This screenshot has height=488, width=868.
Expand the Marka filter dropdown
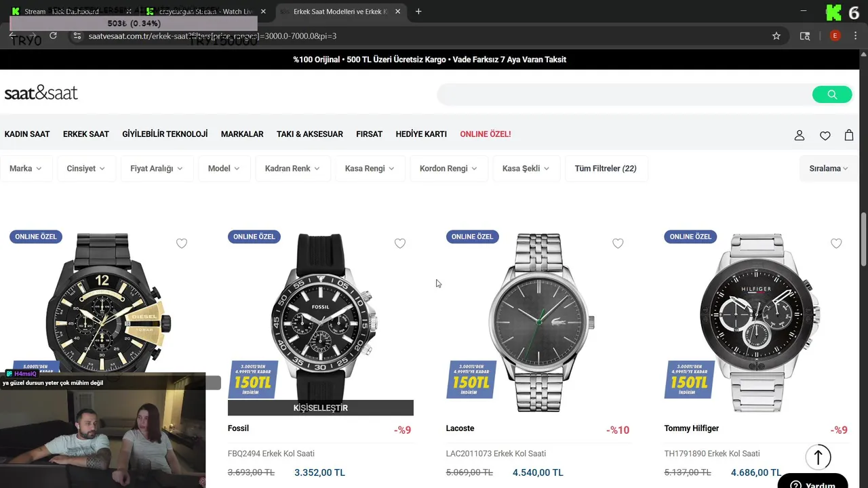pyautogui.click(x=25, y=168)
